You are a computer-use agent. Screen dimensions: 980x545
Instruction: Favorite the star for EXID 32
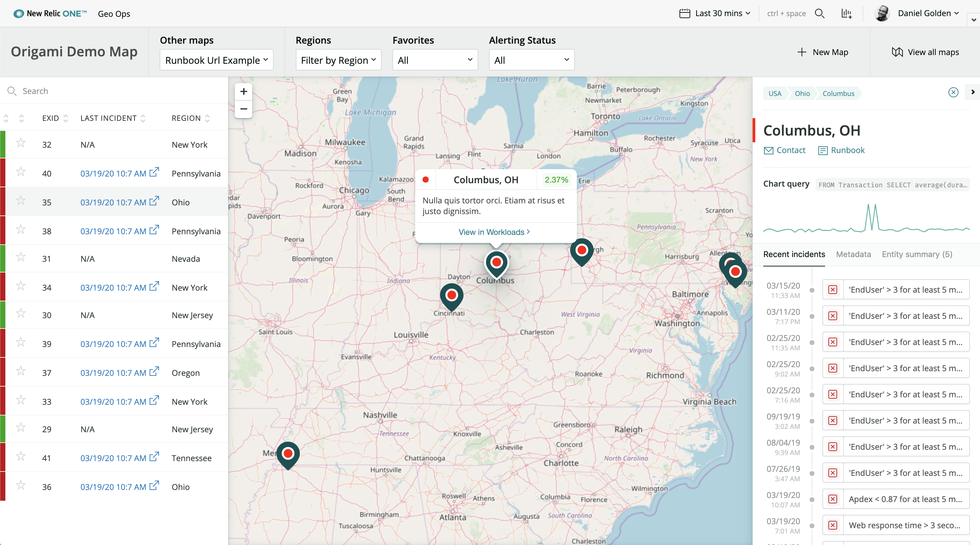(x=21, y=143)
